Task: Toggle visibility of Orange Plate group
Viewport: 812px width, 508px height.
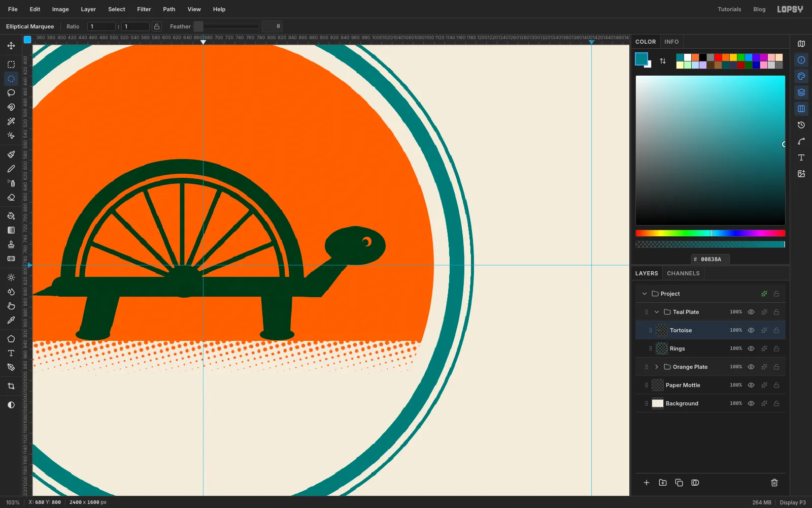Action: (751, 367)
